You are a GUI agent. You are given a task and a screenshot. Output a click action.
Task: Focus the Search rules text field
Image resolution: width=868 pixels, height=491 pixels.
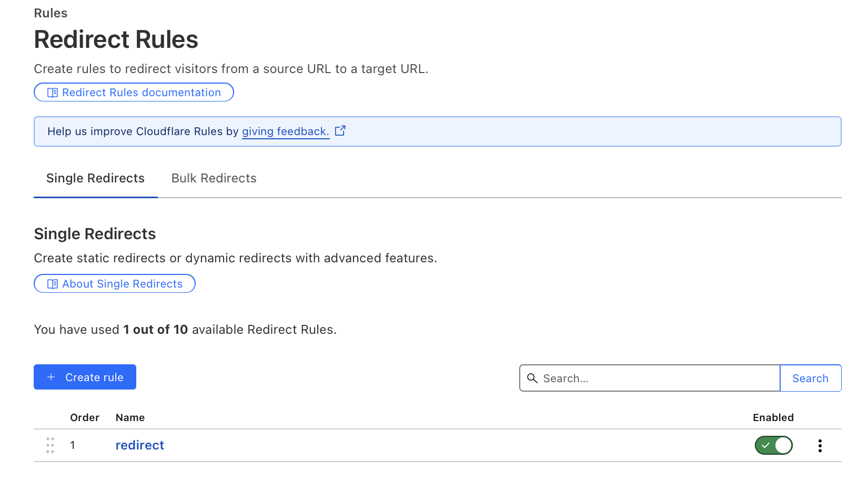tap(658, 378)
